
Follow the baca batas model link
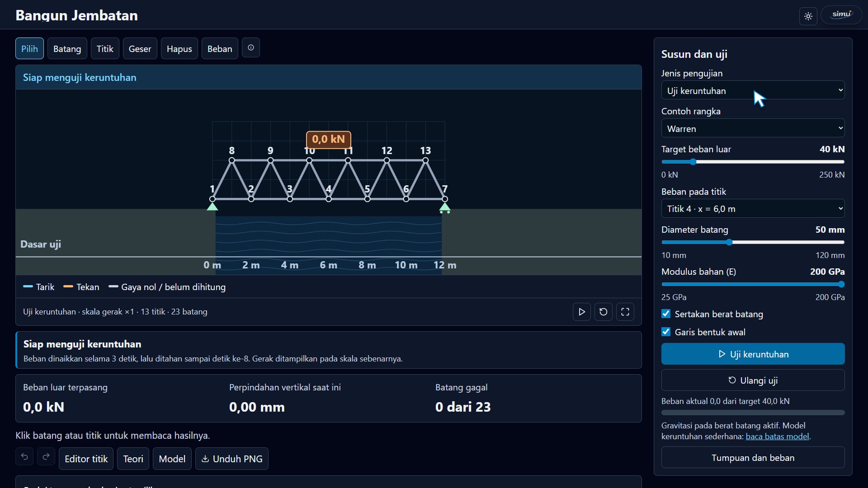tap(777, 436)
